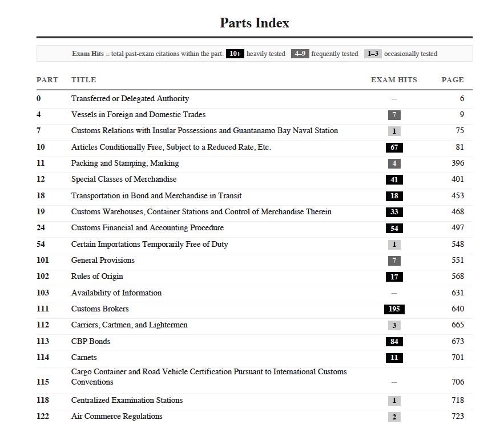
Task: Click the 'TITLE' column header
Action: coord(83,80)
